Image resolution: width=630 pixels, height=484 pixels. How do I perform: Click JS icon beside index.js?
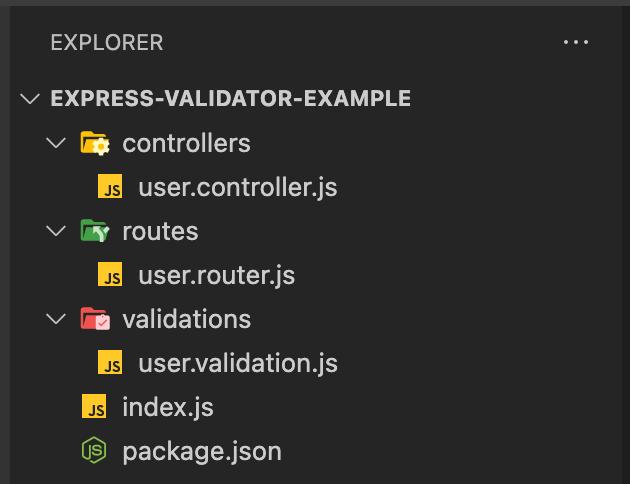click(x=94, y=406)
